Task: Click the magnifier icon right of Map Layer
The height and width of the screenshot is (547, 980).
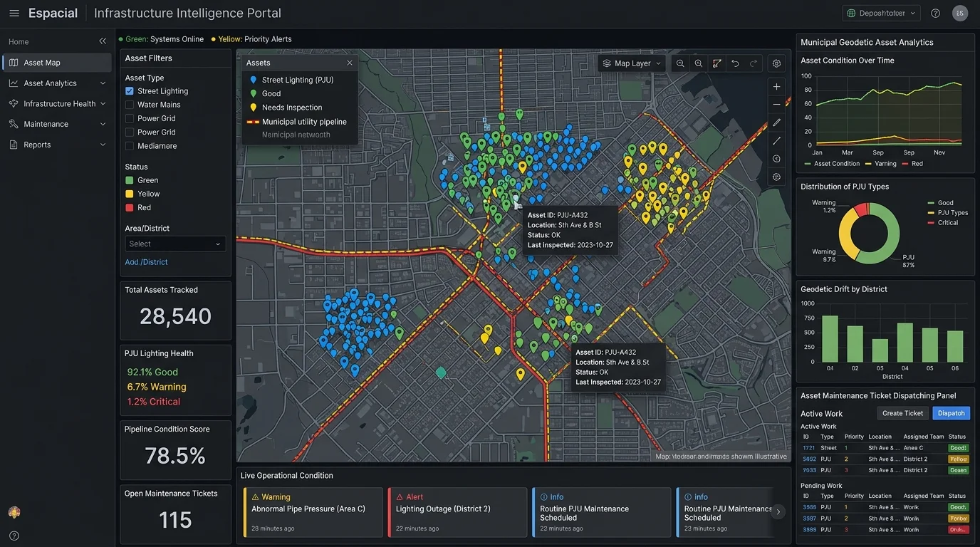Action: (680, 63)
